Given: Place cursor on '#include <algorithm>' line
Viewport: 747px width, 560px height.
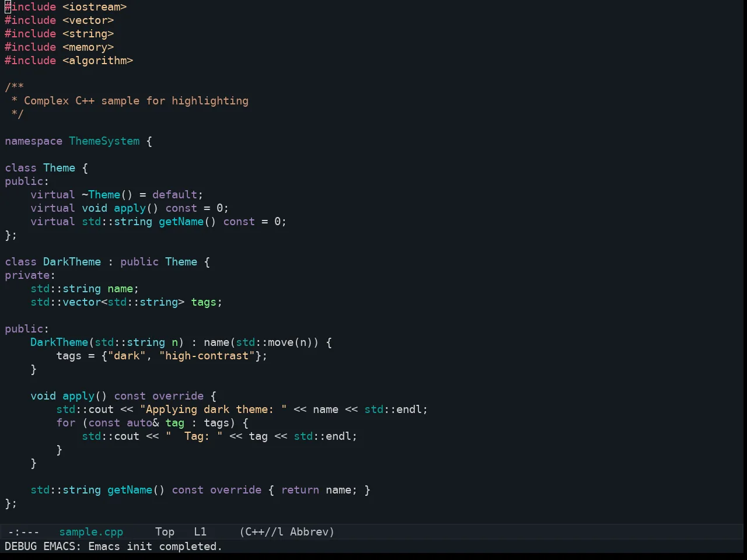Looking at the screenshot, I should (x=69, y=61).
